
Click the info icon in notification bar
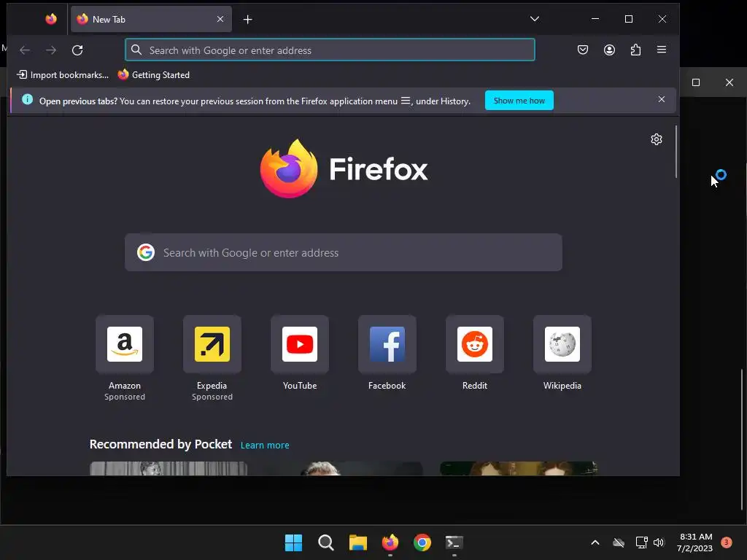coord(28,99)
